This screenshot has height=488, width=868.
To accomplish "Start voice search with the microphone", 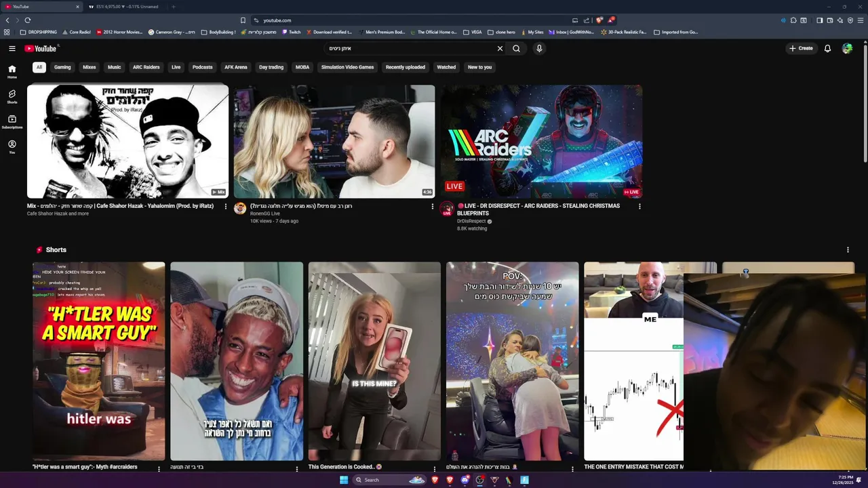I will pos(539,48).
